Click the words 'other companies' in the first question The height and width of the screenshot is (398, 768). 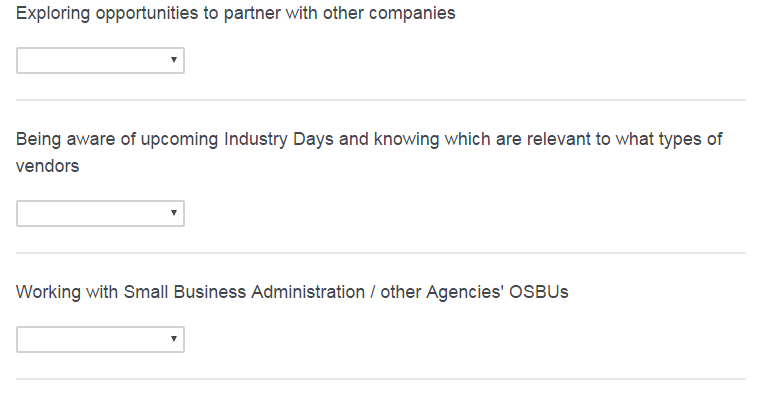point(389,14)
